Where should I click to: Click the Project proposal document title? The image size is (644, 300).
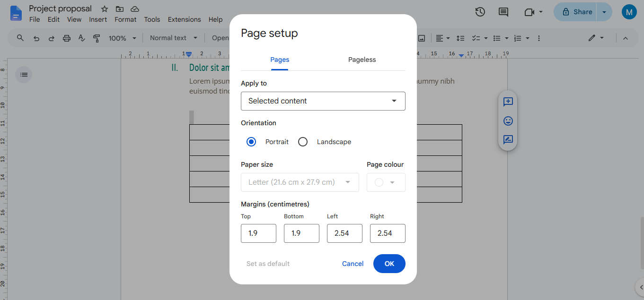tap(61, 9)
